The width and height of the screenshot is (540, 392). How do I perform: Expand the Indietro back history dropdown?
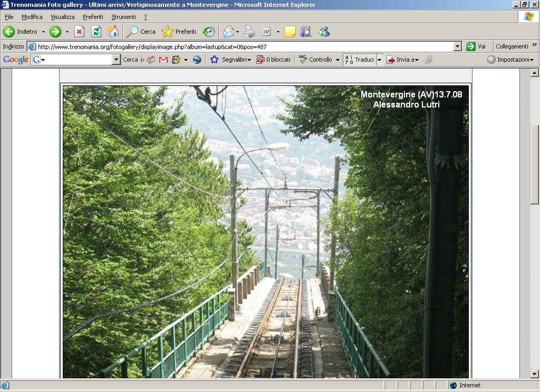tap(43, 32)
